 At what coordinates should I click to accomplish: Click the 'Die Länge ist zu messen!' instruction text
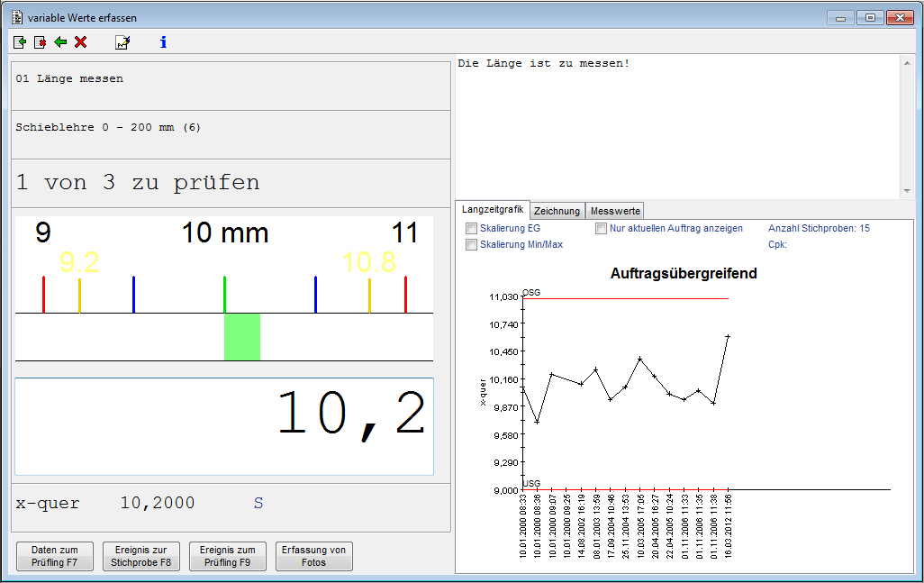coord(543,64)
